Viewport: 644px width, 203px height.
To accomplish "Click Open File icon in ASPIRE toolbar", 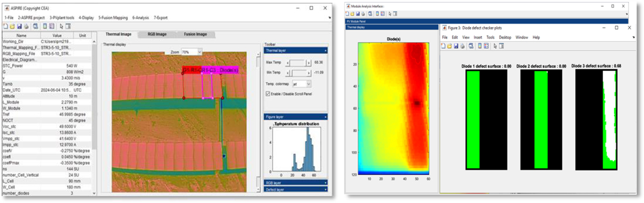I will pos(12,26).
